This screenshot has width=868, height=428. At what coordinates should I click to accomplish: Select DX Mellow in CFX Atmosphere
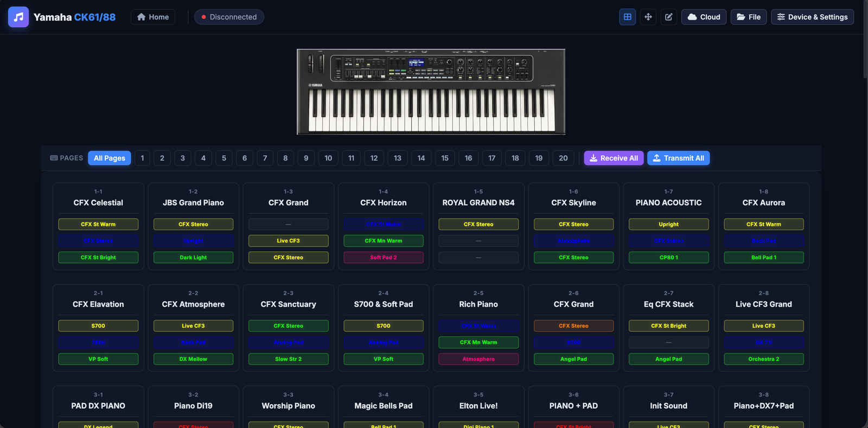coord(193,359)
